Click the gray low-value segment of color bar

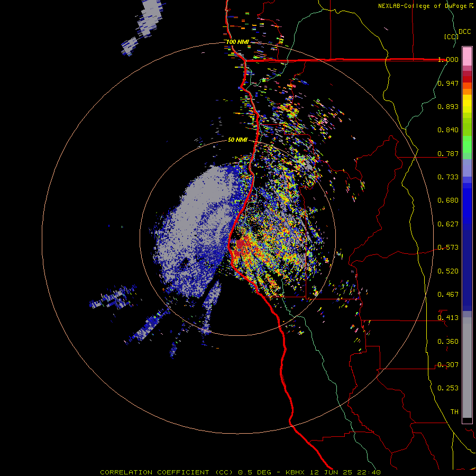(467, 368)
